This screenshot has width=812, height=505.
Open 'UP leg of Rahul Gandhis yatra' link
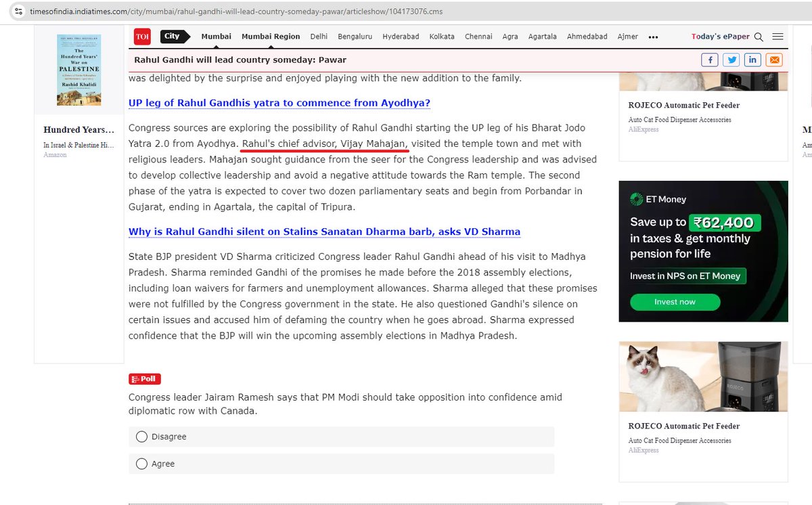279,103
